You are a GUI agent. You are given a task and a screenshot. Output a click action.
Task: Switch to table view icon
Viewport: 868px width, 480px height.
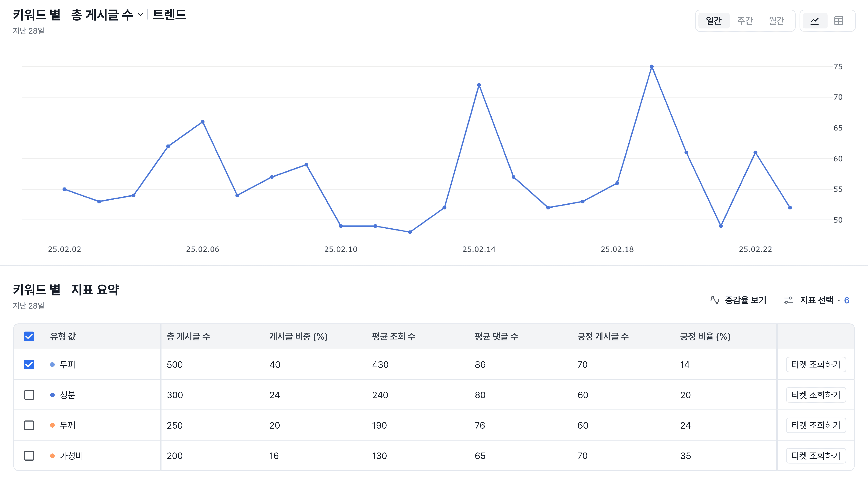point(839,21)
